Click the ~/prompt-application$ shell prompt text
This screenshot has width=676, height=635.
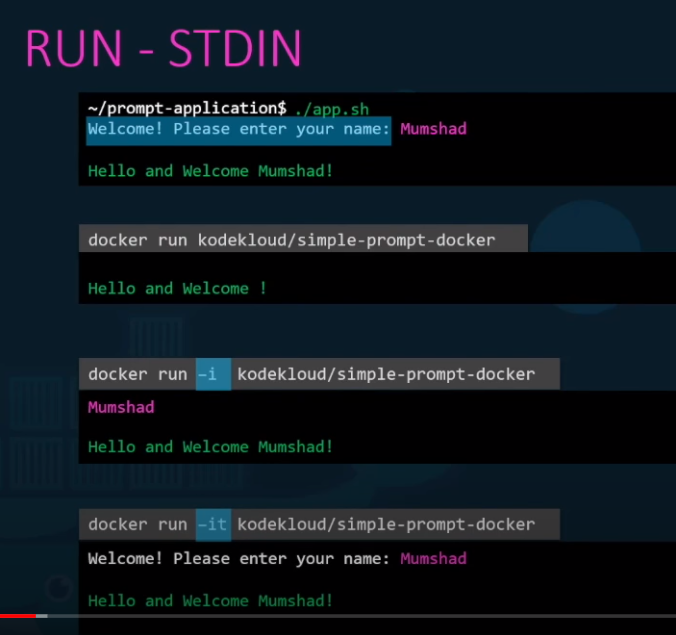coord(187,108)
